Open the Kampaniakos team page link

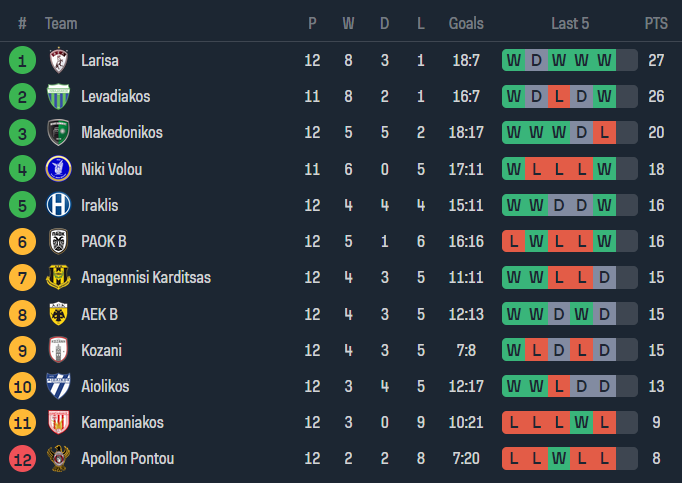pyautogui.click(x=122, y=422)
